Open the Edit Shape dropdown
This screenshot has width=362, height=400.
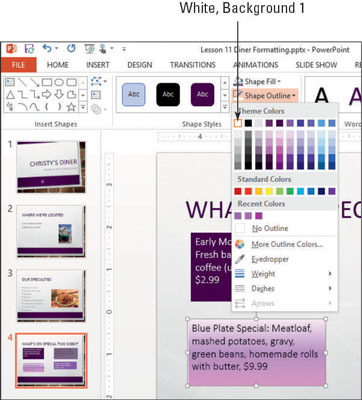[98, 81]
